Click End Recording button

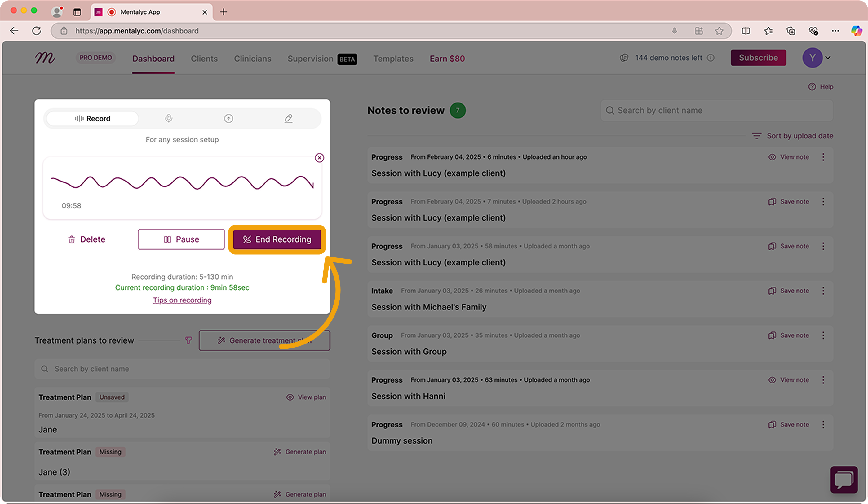click(x=277, y=239)
